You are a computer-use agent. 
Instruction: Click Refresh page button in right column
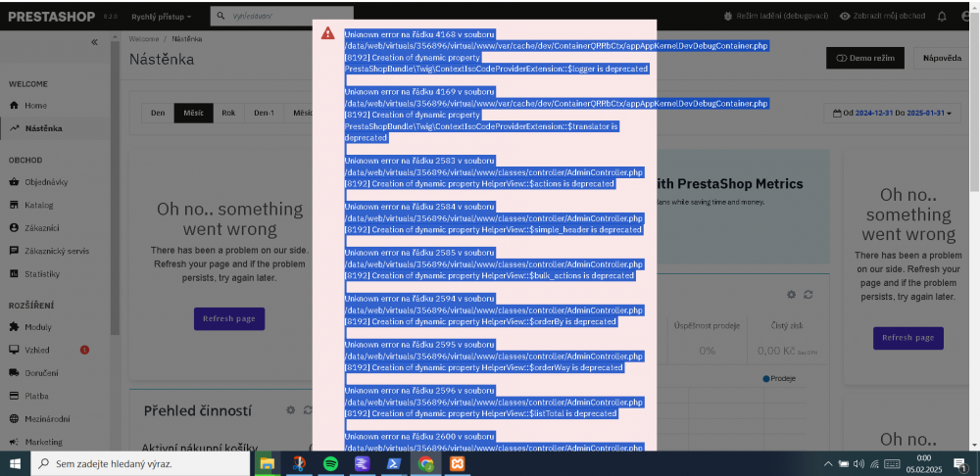908,338
